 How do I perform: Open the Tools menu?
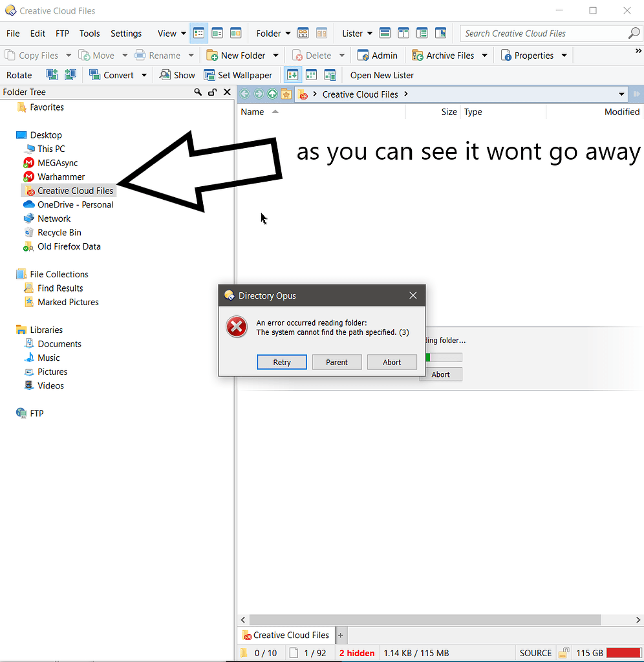[x=89, y=34]
